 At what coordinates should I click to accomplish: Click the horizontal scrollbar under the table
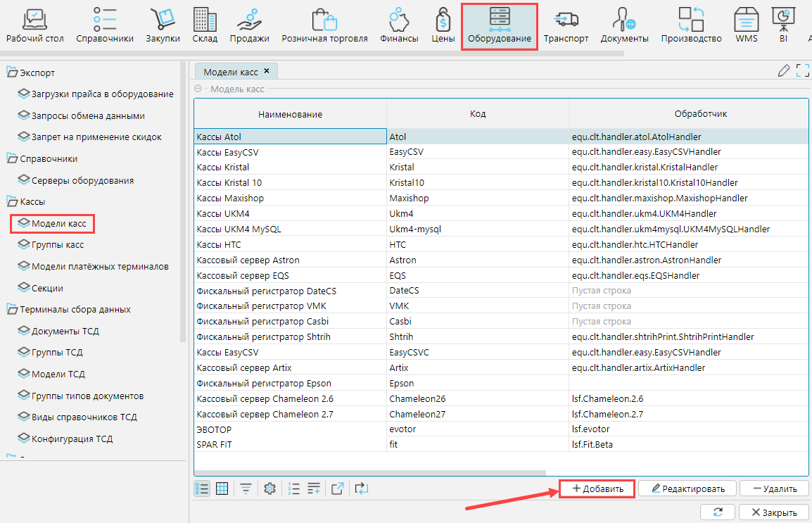click(370, 473)
